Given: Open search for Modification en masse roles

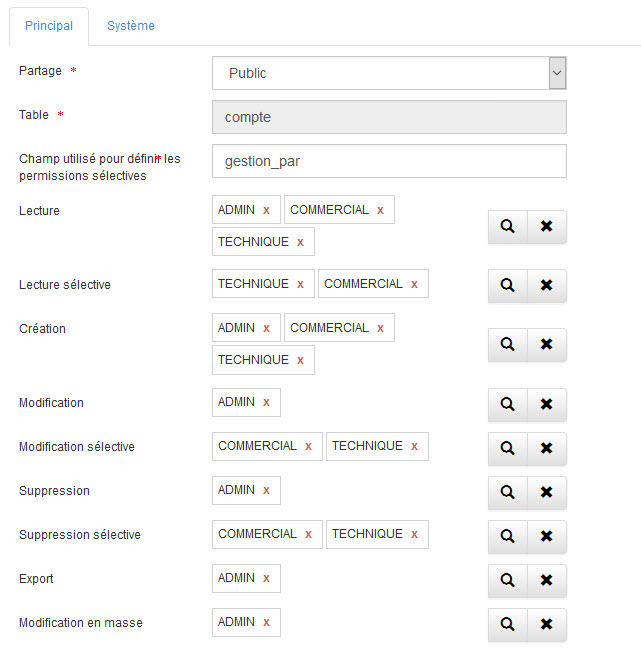Looking at the screenshot, I should click(x=507, y=624).
